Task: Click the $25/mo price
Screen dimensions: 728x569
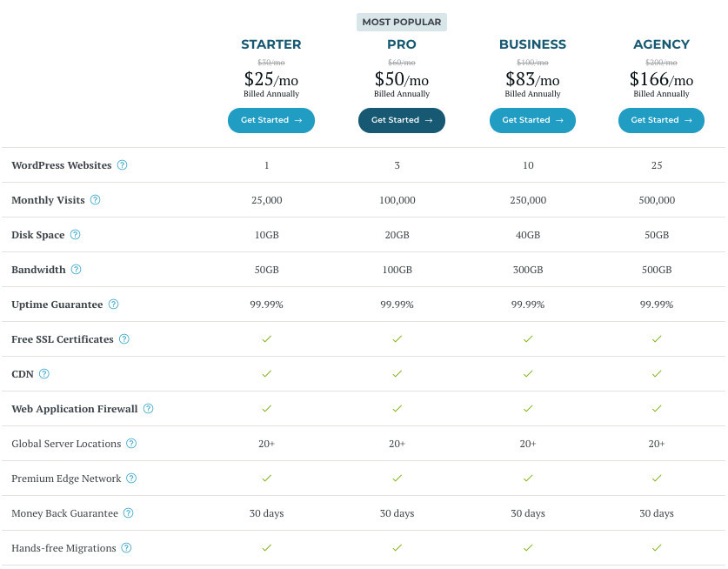Action: (x=271, y=79)
